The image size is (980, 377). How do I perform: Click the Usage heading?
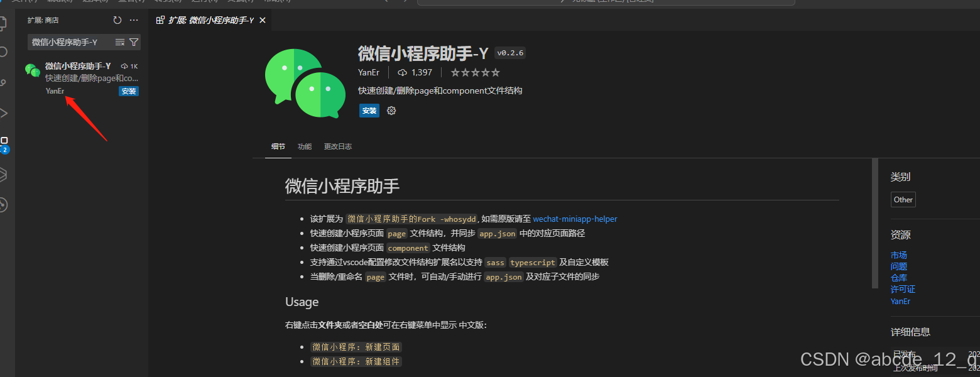(302, 302)
